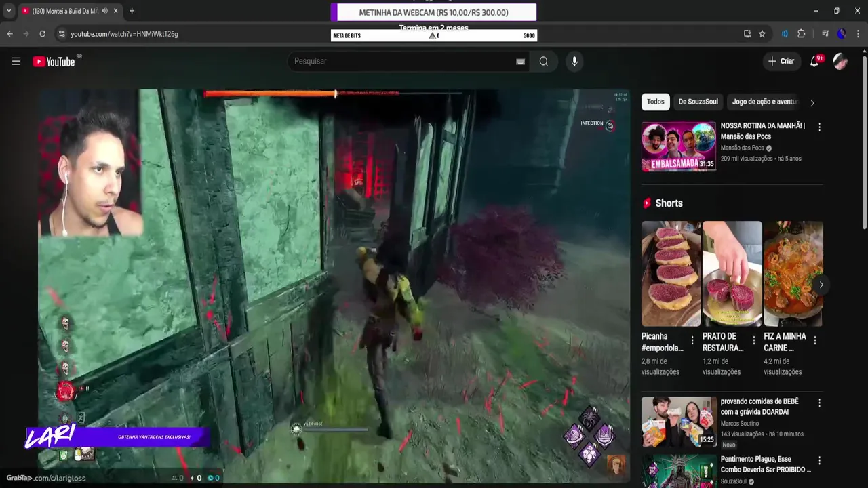Click the Novo badge on the baby food video

(x=729, y=445)
